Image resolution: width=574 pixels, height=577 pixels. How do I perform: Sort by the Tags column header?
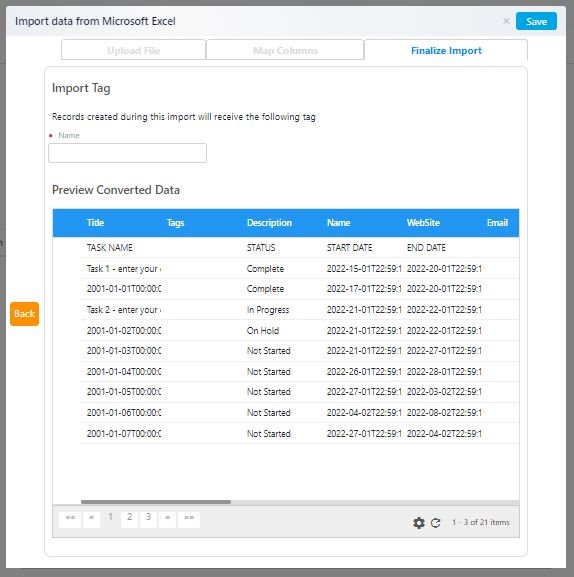click(176, 223)
